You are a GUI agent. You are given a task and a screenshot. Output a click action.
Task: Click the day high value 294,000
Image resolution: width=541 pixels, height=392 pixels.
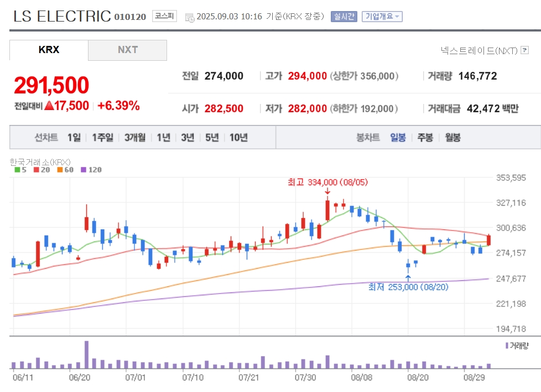308,76
